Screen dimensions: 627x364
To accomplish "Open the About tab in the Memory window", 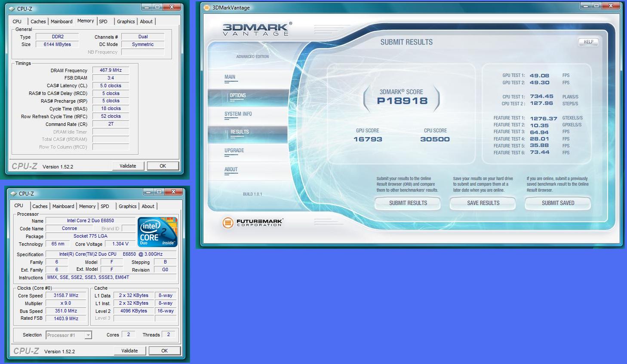I will pos(146,21).
